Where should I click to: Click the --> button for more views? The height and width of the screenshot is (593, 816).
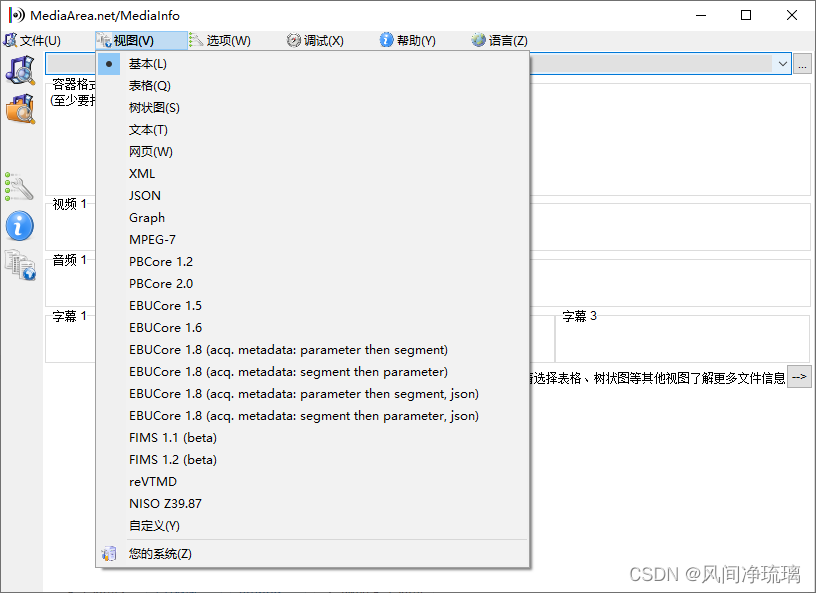click(x=799, y=377)
